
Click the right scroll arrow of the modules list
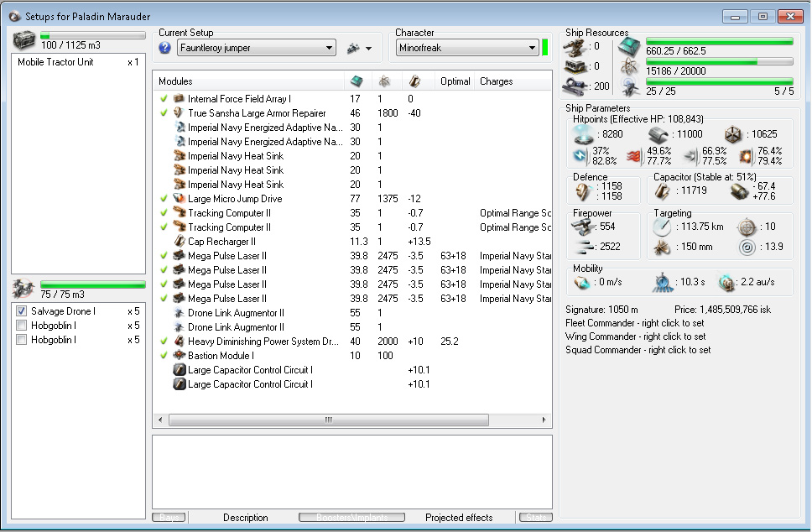(x=544, y=420)
